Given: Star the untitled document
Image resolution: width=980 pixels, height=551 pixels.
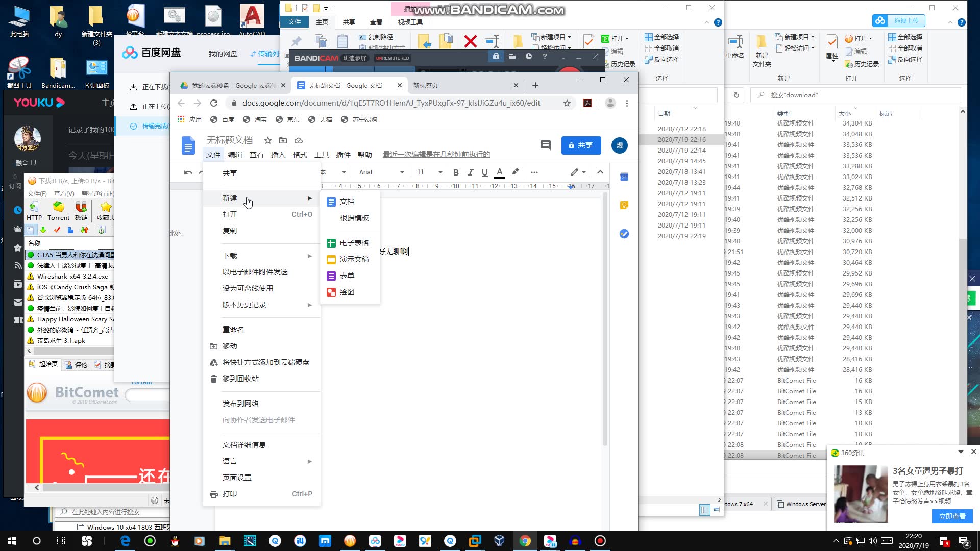Looking at the screenshot, I should [268, 140].
